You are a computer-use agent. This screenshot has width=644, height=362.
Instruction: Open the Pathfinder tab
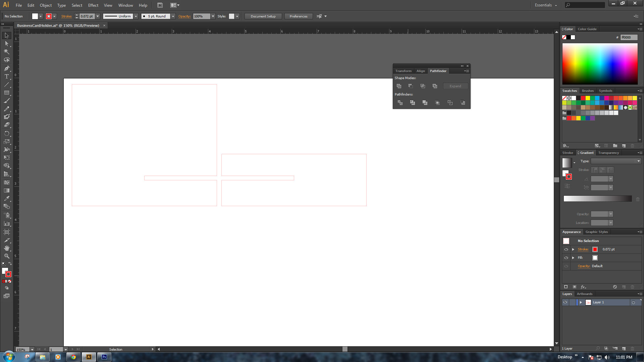coord(438,71)
